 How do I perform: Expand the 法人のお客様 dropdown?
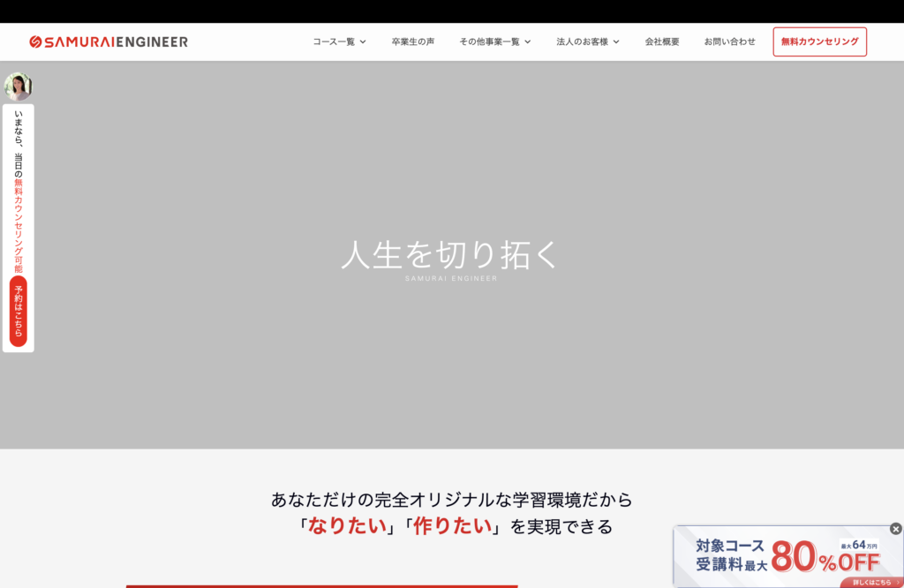(x=587, y=41)
